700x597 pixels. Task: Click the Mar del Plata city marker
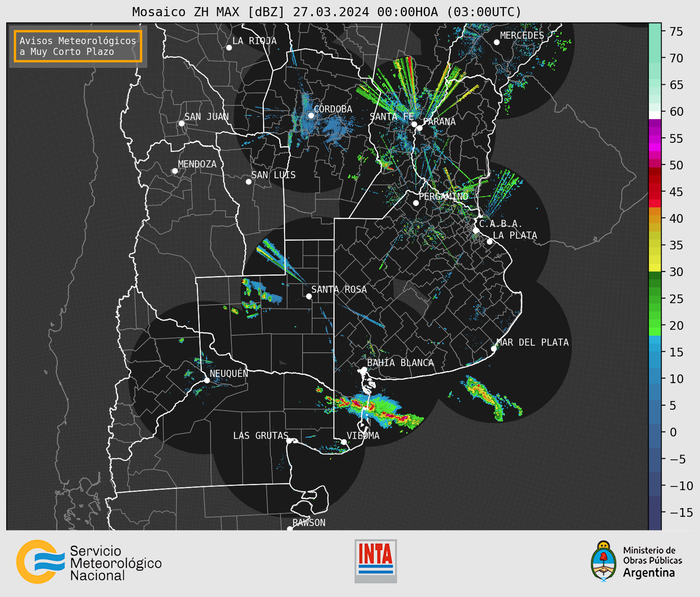point(494,349)
